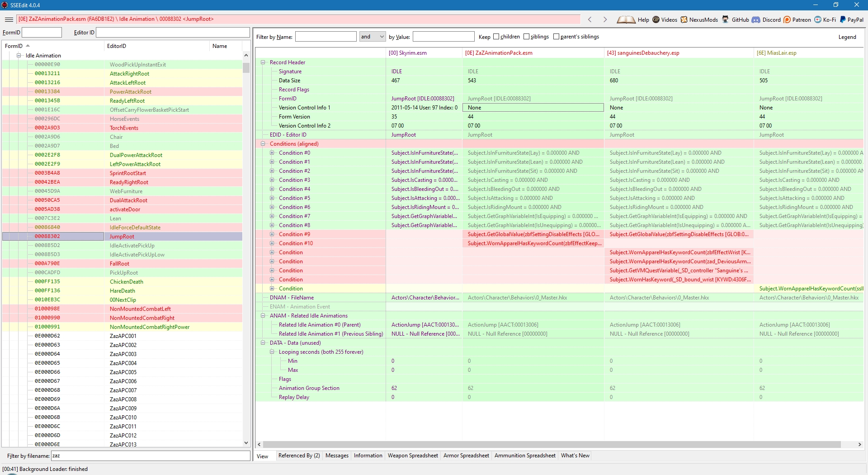Focus the Filter by Name field
Screen dimensions: 868x475
click(x=325, y=37)
